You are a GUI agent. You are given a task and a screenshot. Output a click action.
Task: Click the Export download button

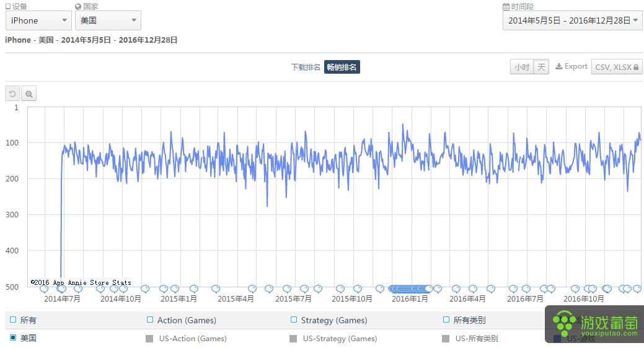tap(571, 67)
